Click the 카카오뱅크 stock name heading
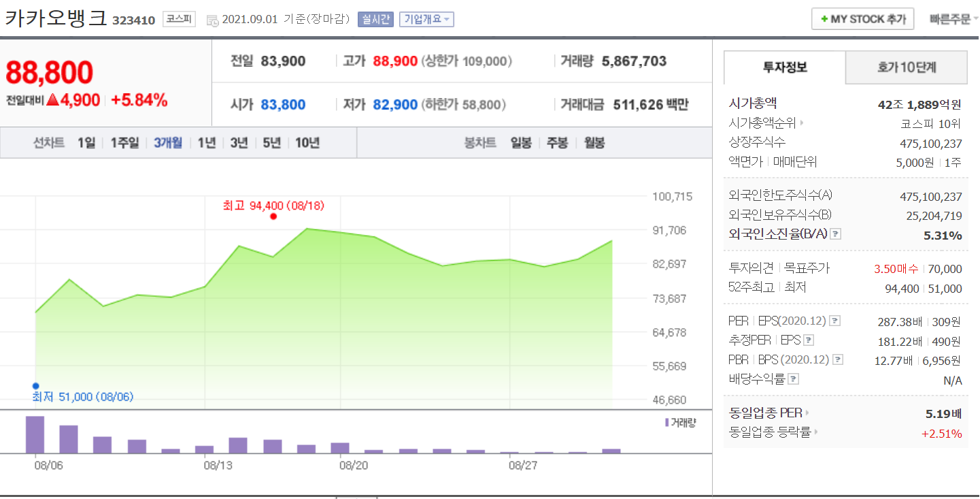Image resolution: width=980 pixels, height=499 pixels. pos(56,18)
